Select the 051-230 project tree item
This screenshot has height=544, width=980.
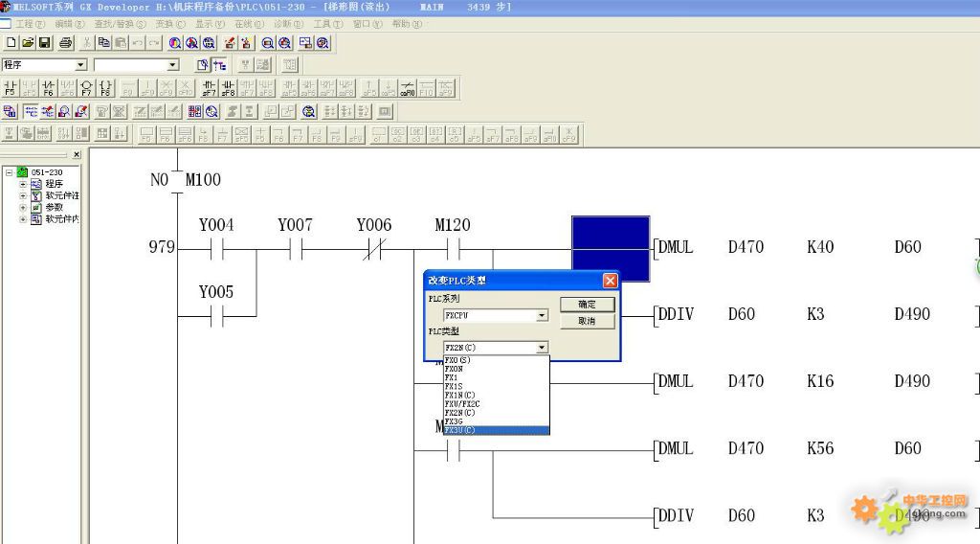[x=47, y=172]
